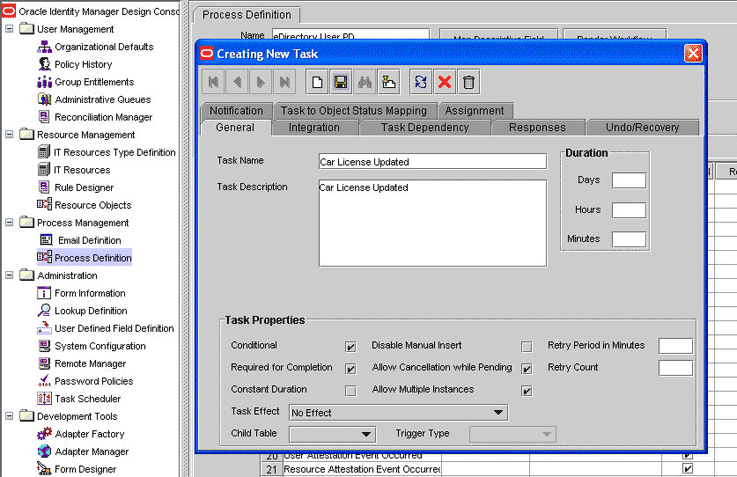Open the Child Table dropdown

point(332,434)
